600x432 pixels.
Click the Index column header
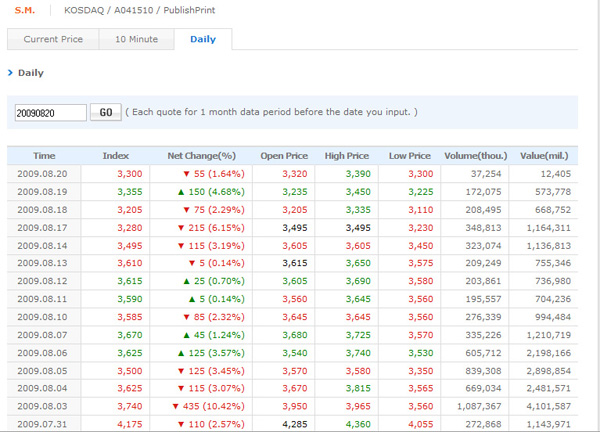click(116, 156)
